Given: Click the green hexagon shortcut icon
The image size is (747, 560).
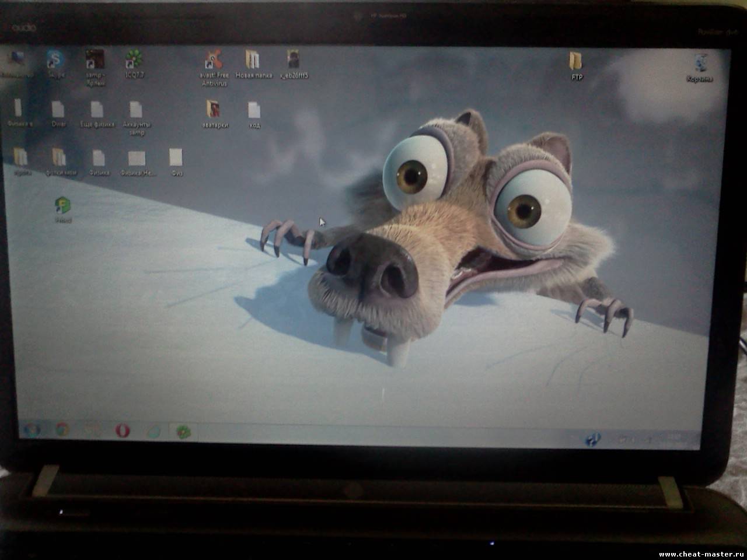Looking at the screenshot, I should click(62, 205).
